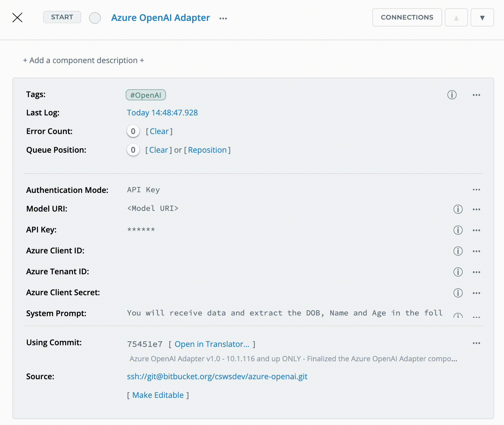Click the info icon in the Tags row
This screenshot has height=425, width=504.
click(452, 95)
